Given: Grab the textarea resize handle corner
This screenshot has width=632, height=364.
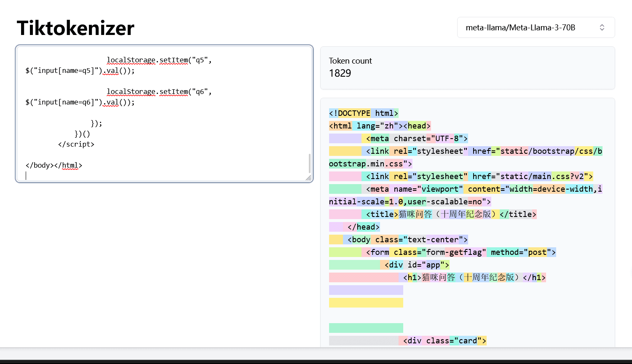Looking at the screenshot, I should coord(308,178).
